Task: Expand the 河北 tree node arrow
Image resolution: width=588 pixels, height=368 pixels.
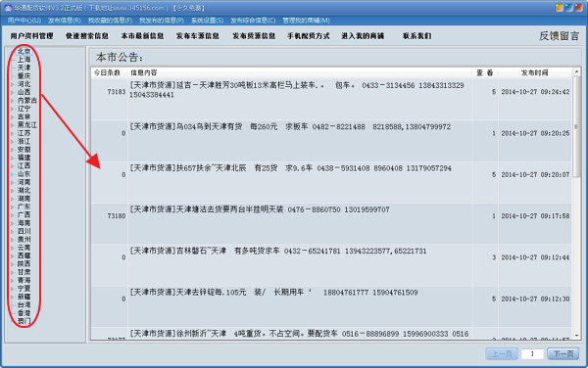Action: [x=12, y=84]
